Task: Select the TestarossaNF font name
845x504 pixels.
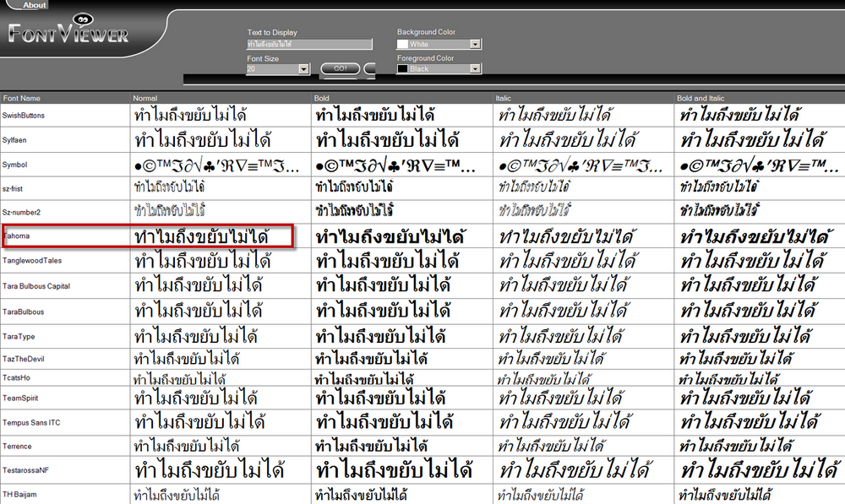Action: [25, 470]
